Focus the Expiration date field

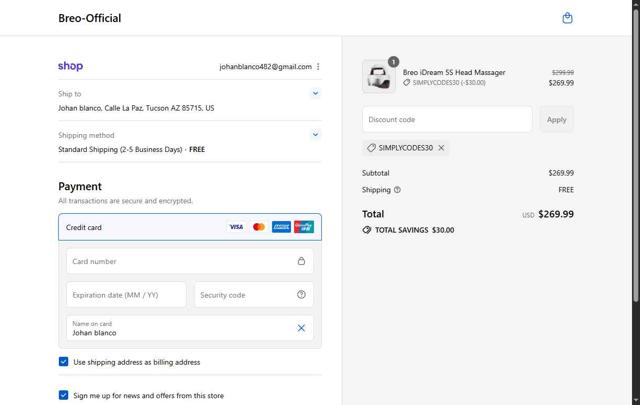[x=126, y=295]
